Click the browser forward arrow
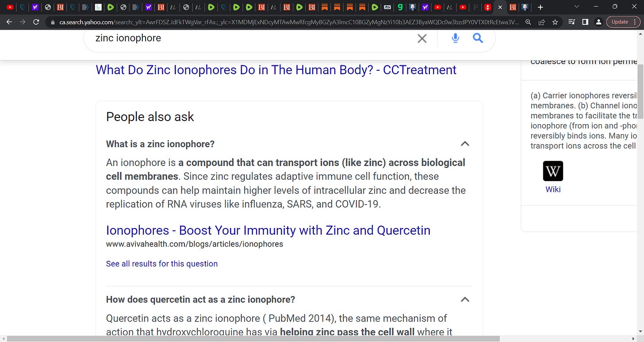Image resolution: width=644 pixels, height=342 pixels. coord(23,22)
